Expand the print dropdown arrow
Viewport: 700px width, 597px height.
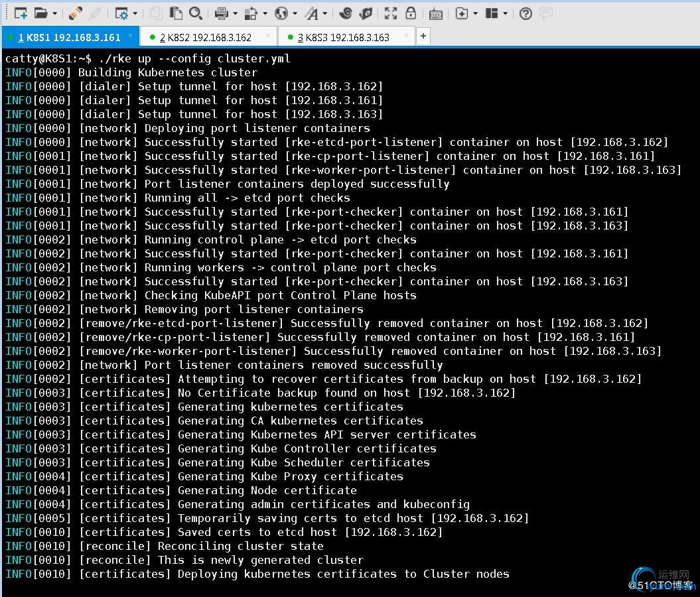tap(235, 13)
